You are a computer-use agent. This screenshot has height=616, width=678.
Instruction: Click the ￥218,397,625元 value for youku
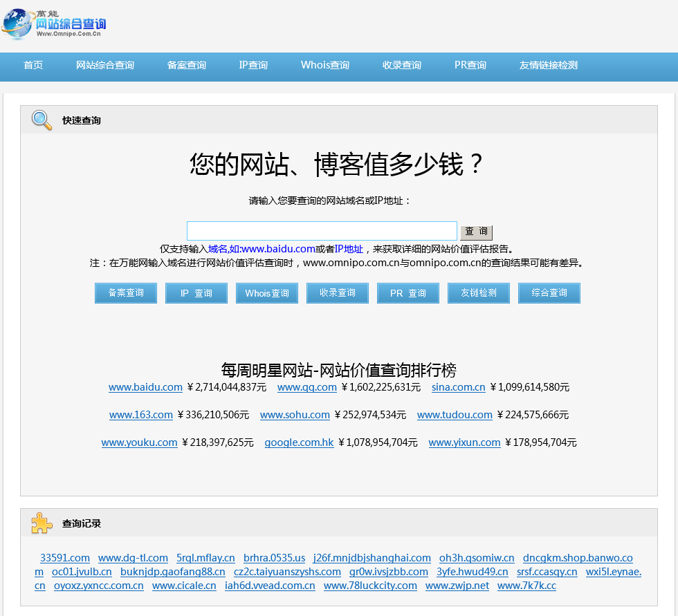tap(217, 442)
